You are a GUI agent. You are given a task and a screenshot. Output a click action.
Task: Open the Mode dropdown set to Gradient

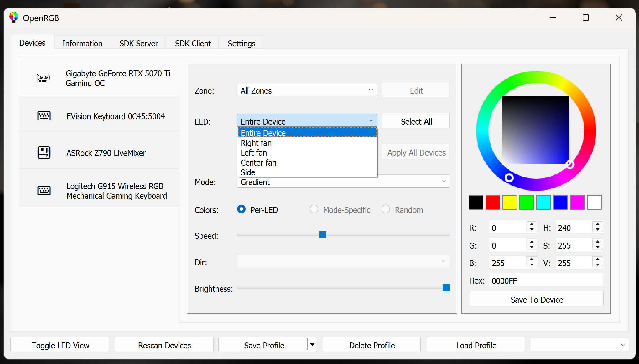point(343,182)
